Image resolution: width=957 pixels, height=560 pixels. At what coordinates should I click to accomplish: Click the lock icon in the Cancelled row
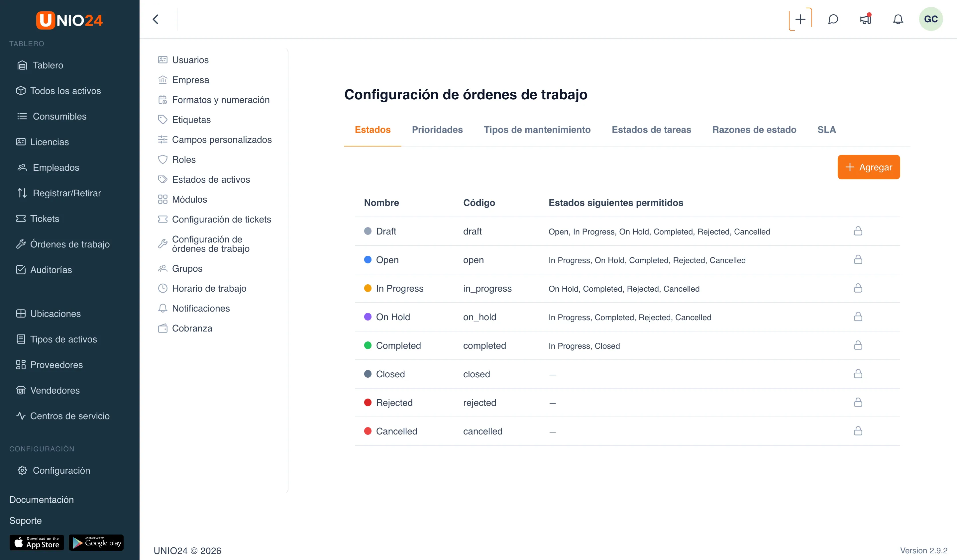pyautogui.click(x=858, y=431)
